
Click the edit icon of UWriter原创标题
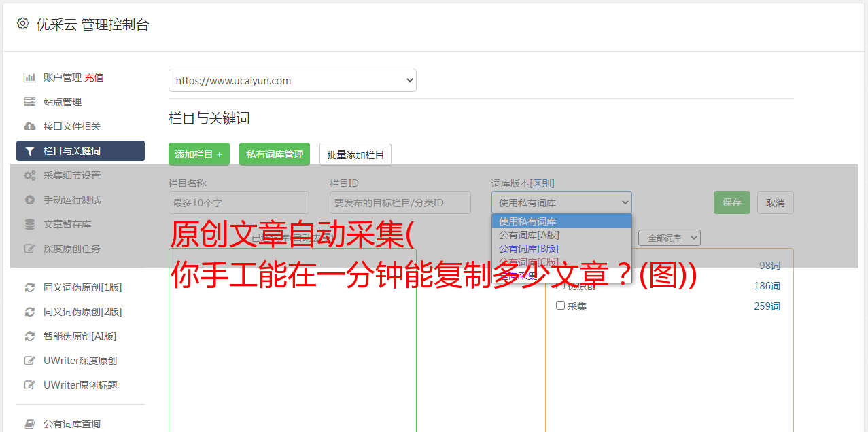29,385
